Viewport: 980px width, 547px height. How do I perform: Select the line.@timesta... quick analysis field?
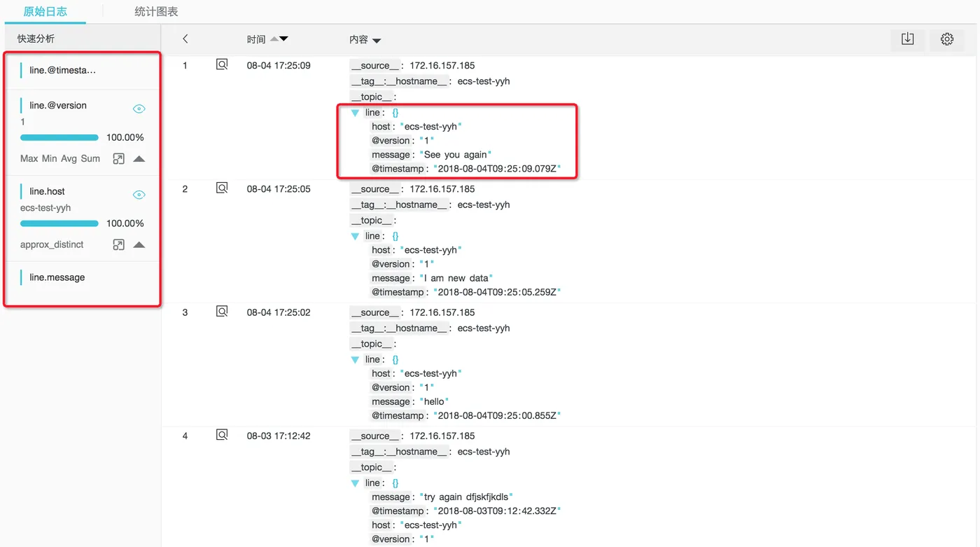click(63, 70)
